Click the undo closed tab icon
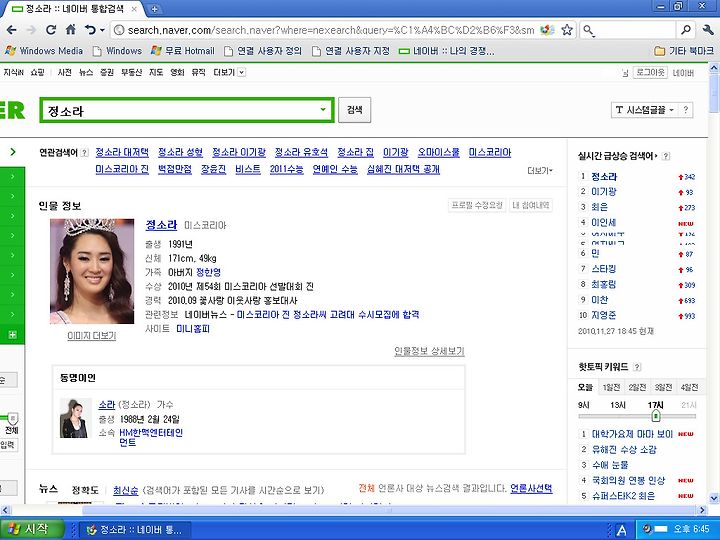Image resolution: width=720 pixels, height=540 pixels. click(x=90, y=30)
